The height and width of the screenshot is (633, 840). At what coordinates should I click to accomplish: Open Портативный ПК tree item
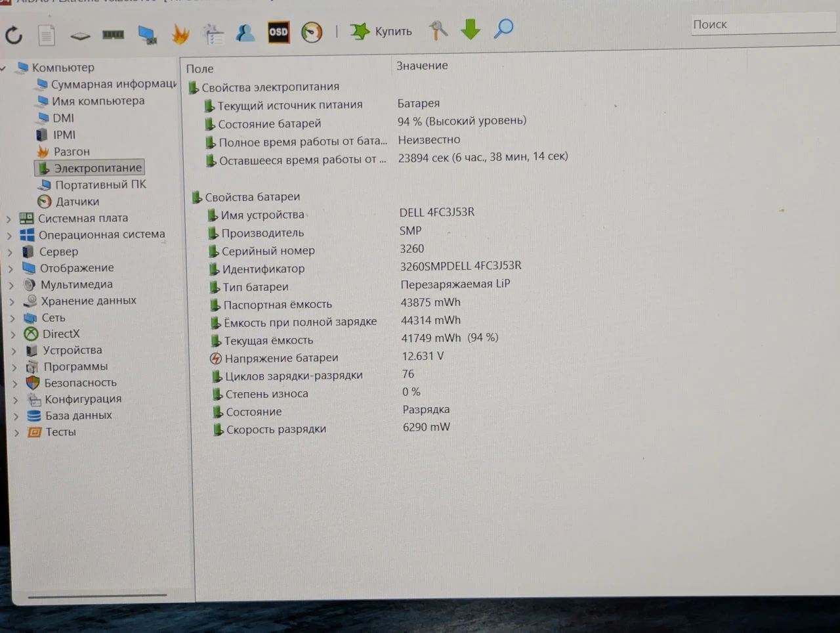coord(92,185)
